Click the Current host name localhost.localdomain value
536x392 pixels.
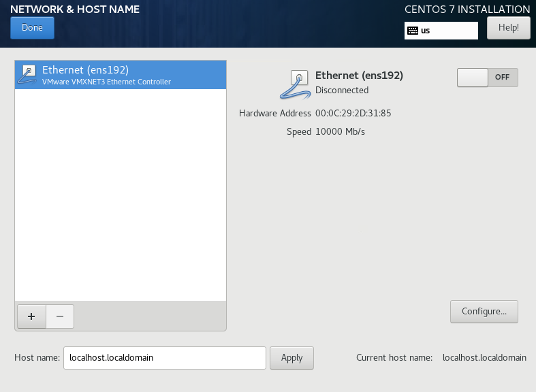point(484,357)
